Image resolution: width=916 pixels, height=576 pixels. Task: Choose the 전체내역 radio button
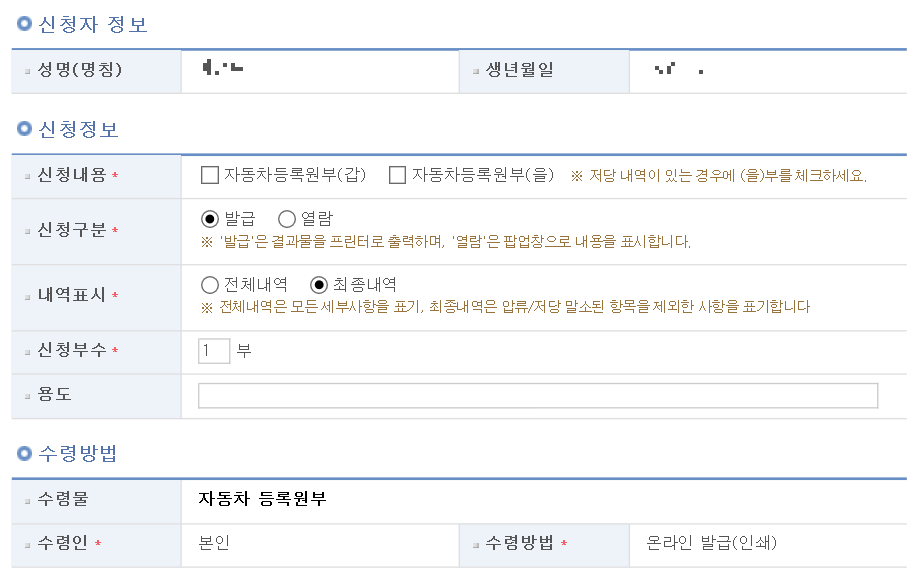[210, 285]
